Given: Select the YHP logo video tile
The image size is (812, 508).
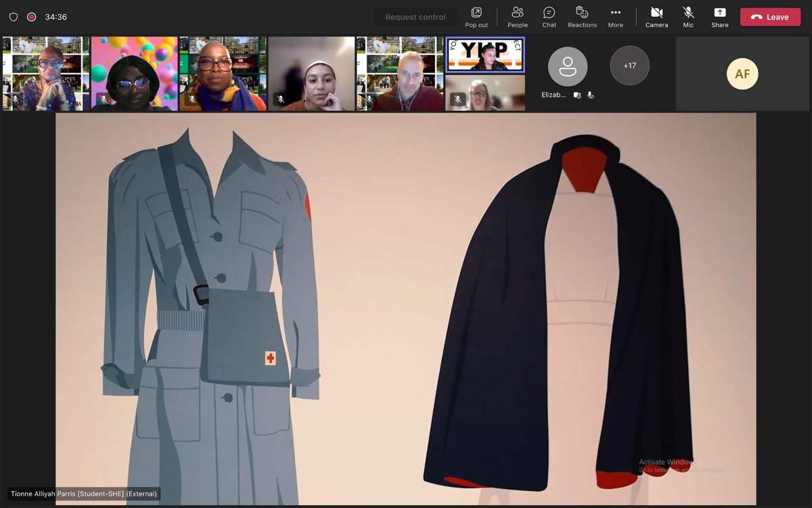Looking at the screenshot, I should [x=485, y=55].
